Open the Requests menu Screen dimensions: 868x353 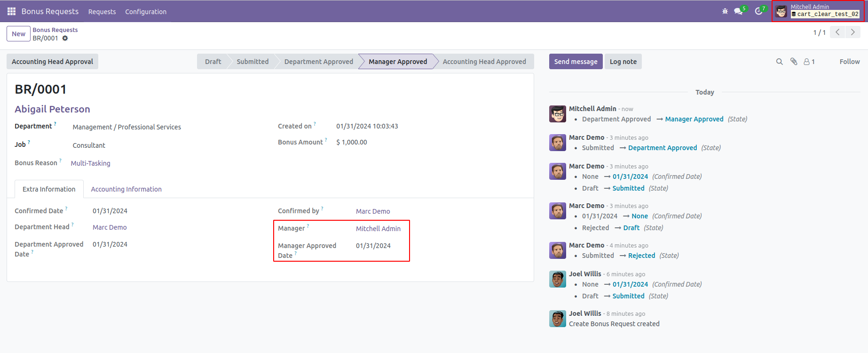click(102, 12)
